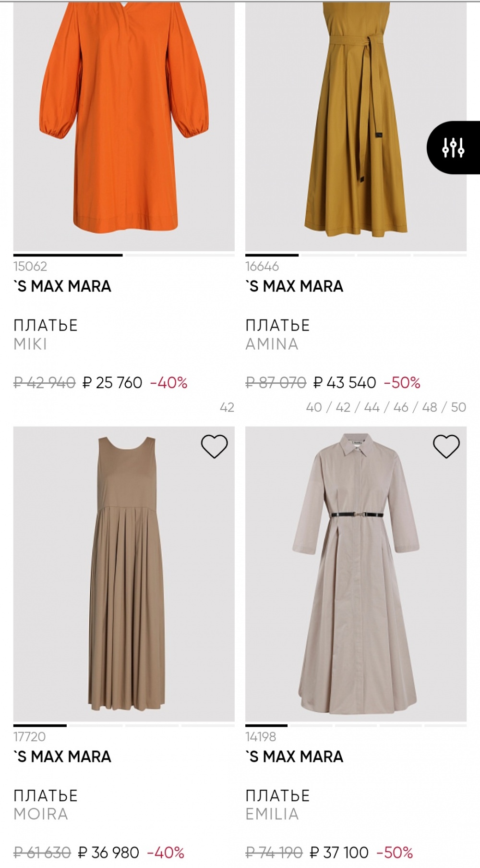The width and height of the screenshot is (480, 868).
Task: Tap 'S MAX MARA brand above Emilia
Action: coord(294,757)
